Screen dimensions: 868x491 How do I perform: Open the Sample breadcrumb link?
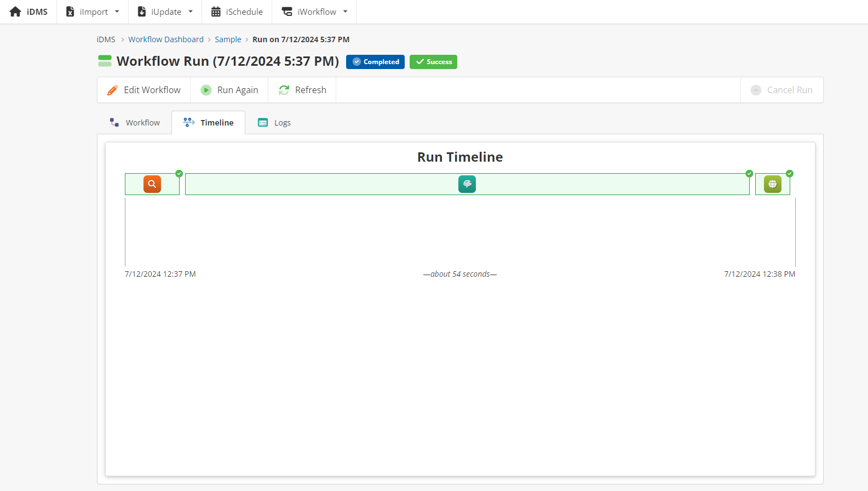(x=228, y=39)
